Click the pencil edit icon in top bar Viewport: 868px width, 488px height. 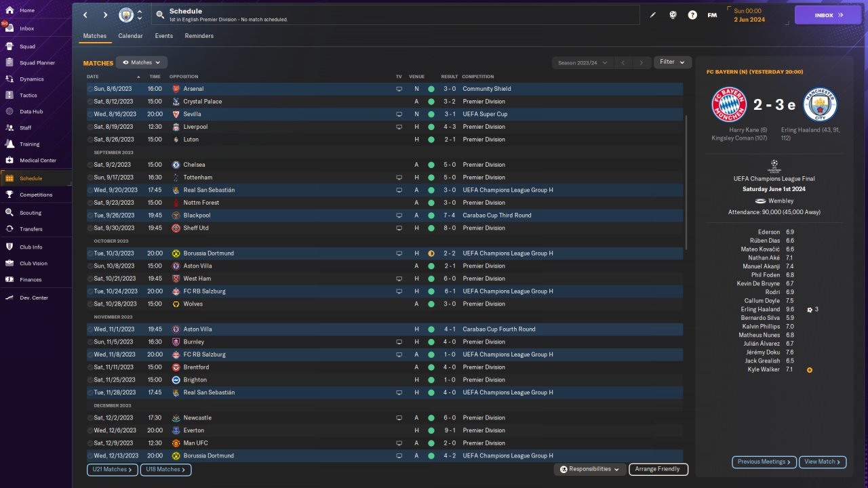(653, 15)
